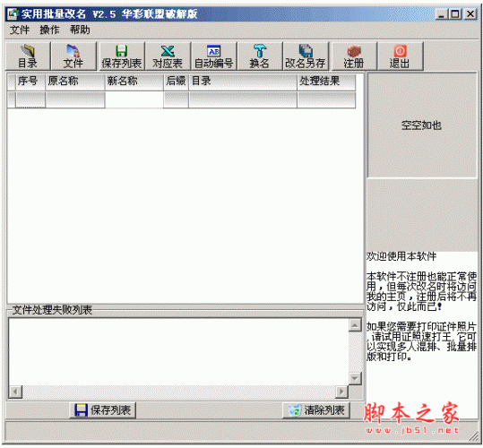Close the 实用批量改名 window

pyautogui.click(x=470, y=14)
